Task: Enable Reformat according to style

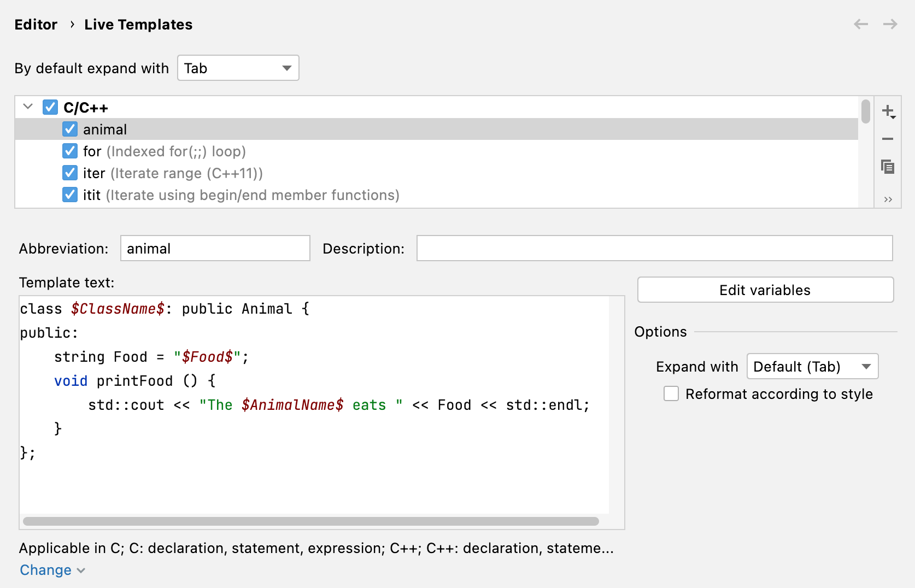Action: (x=671, y=393)
